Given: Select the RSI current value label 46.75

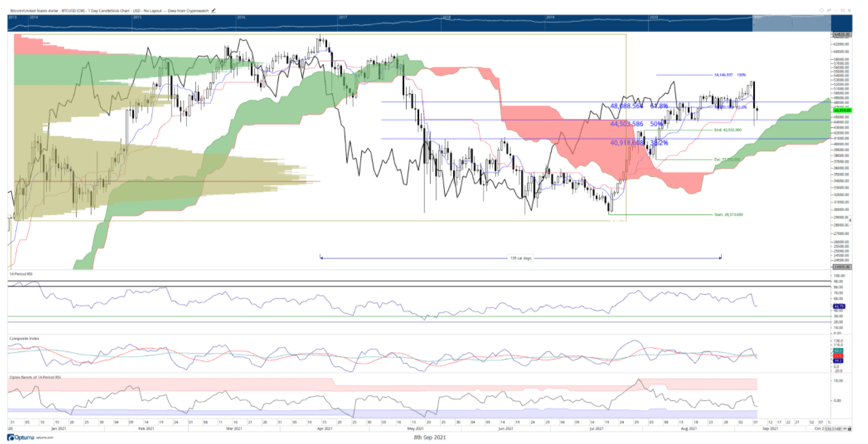Looking at the screenshot, I should 838,306.
